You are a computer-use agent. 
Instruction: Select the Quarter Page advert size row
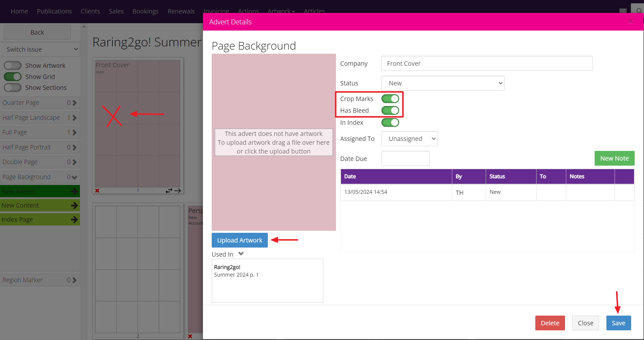point(40,103)
